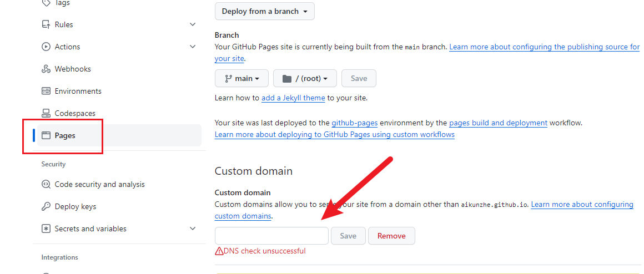
Task: Click the Actions play icon
Action: point(46,47)
